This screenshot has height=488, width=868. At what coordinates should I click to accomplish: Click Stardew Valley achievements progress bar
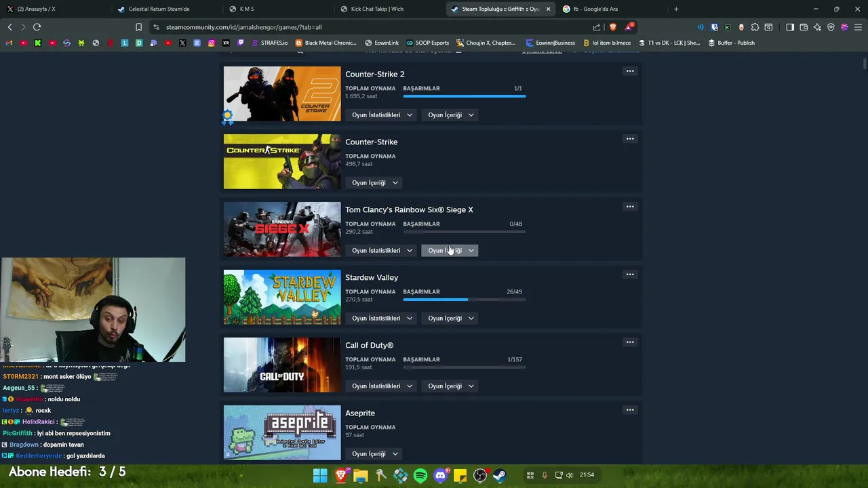(465, 300)
